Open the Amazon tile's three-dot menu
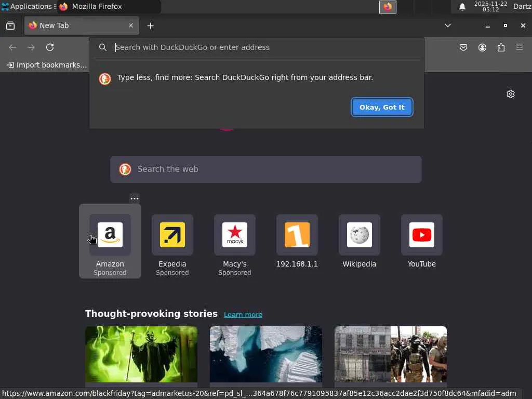The height and width of the screenshot is (399, 532). pos(135,198)
